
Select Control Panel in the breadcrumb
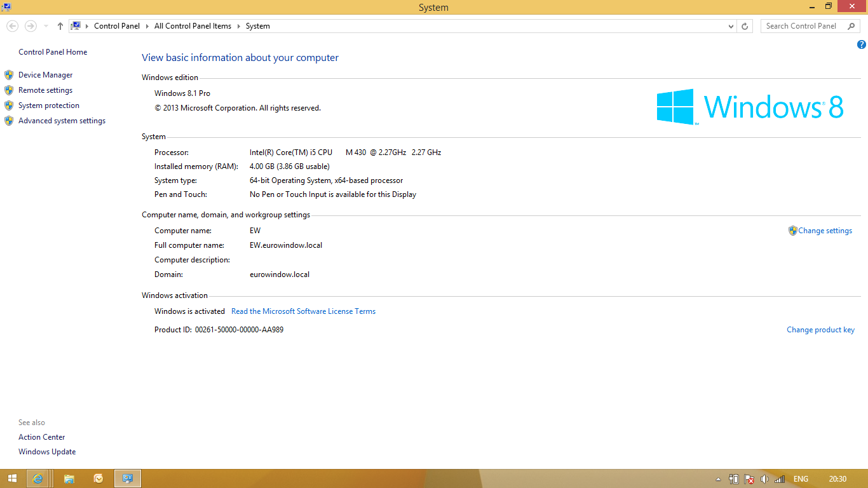pos(117,26)
